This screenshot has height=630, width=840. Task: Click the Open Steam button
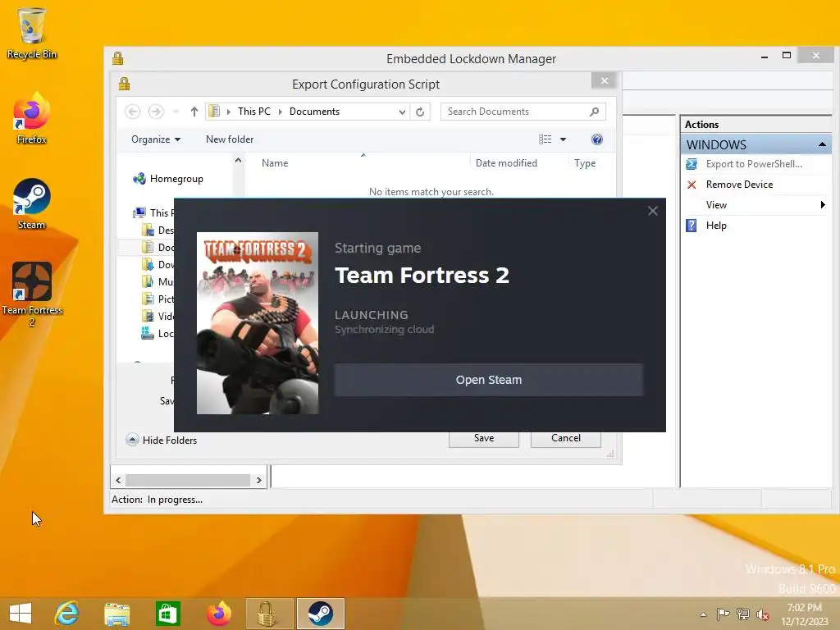[x=489, y=380]
